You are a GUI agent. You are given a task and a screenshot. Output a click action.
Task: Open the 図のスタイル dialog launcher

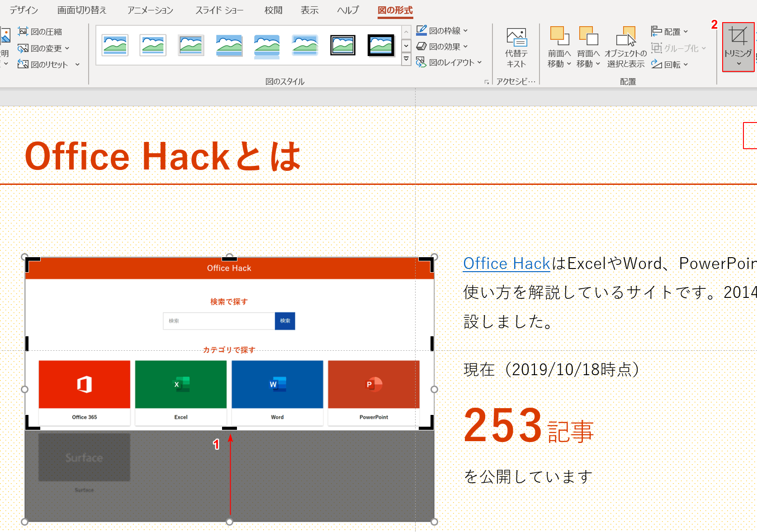coord(487,82)
